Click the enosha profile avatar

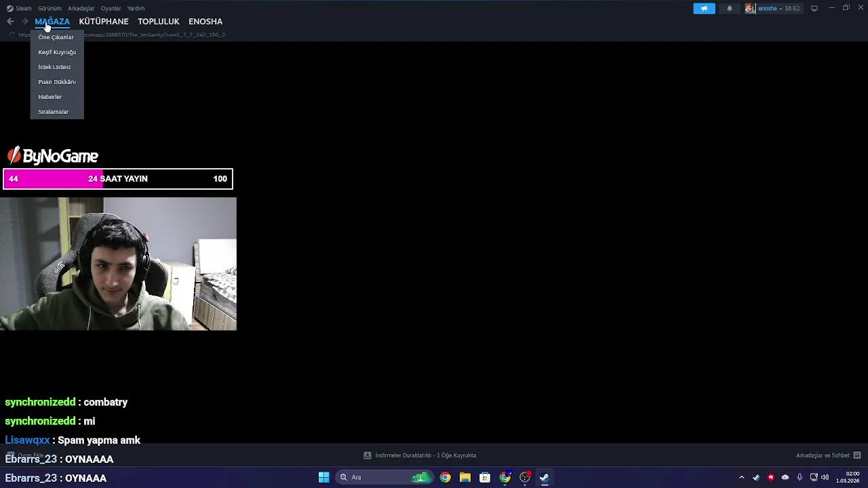750,8
